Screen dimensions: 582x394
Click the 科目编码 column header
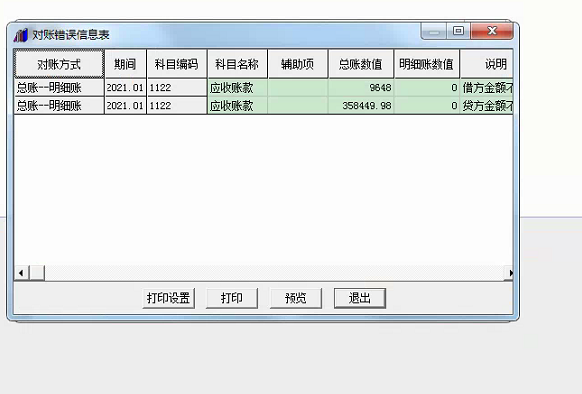177,64
